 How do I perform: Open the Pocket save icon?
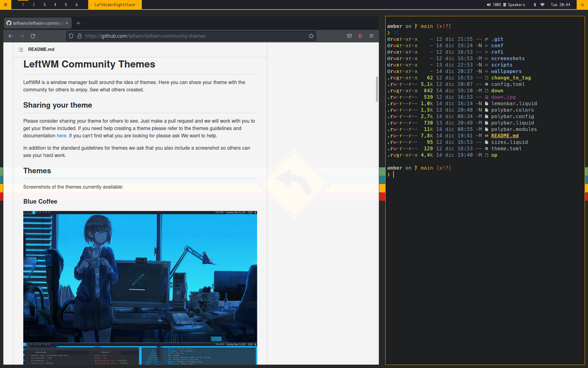349,36
